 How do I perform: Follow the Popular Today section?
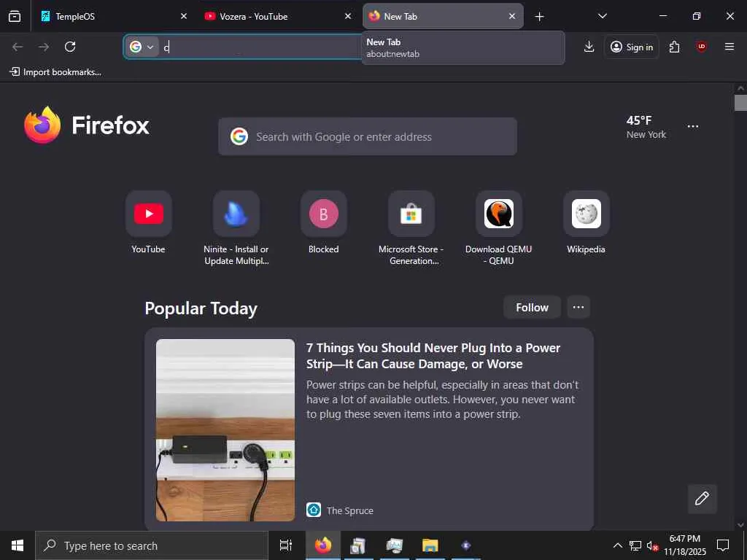(532, 307)
